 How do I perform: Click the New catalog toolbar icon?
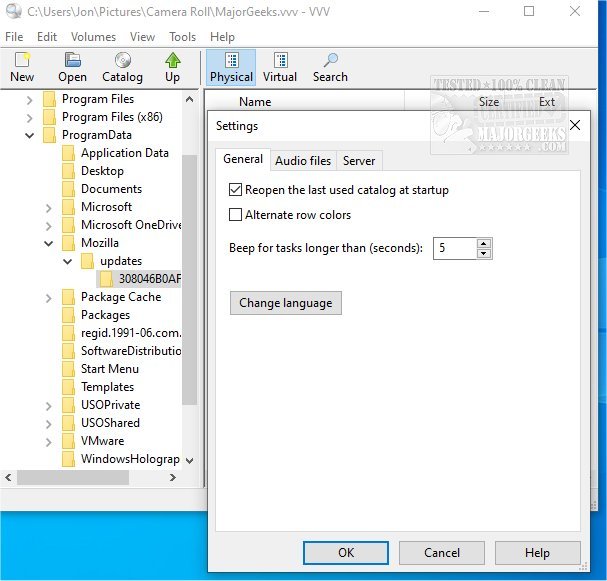pos(22,60)
